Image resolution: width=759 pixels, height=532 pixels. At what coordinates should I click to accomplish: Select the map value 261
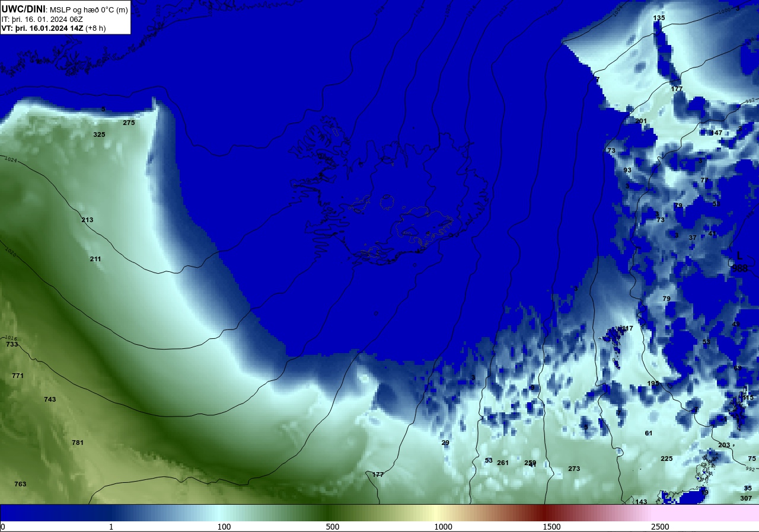(503, 463)
